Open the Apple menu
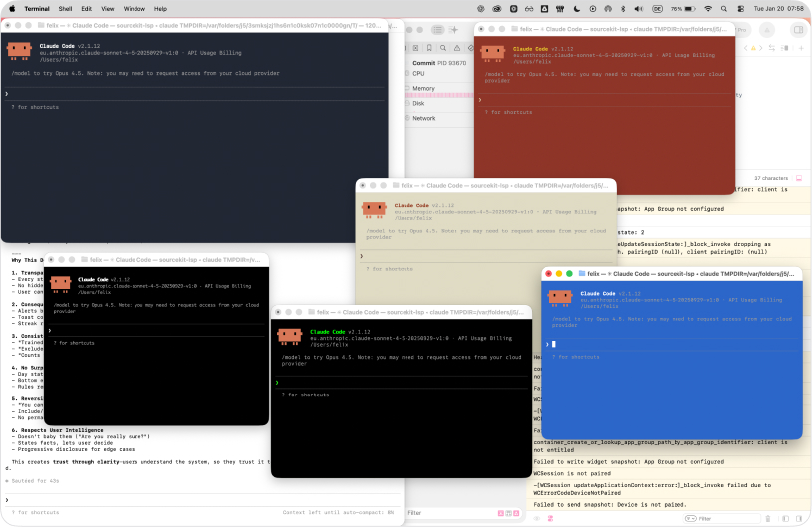 pyautogui.click(x=12, y=8)
